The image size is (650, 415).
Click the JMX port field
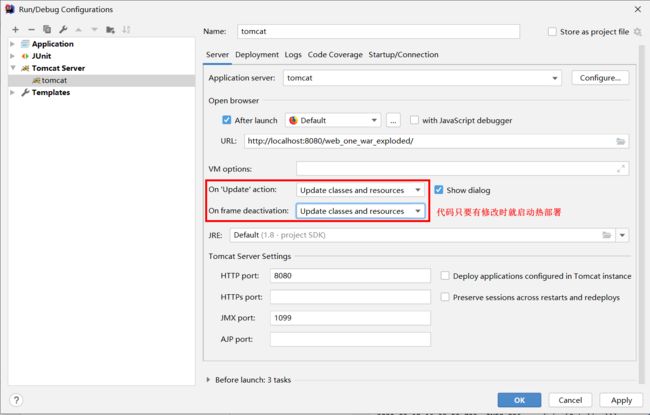pos(350,318)
